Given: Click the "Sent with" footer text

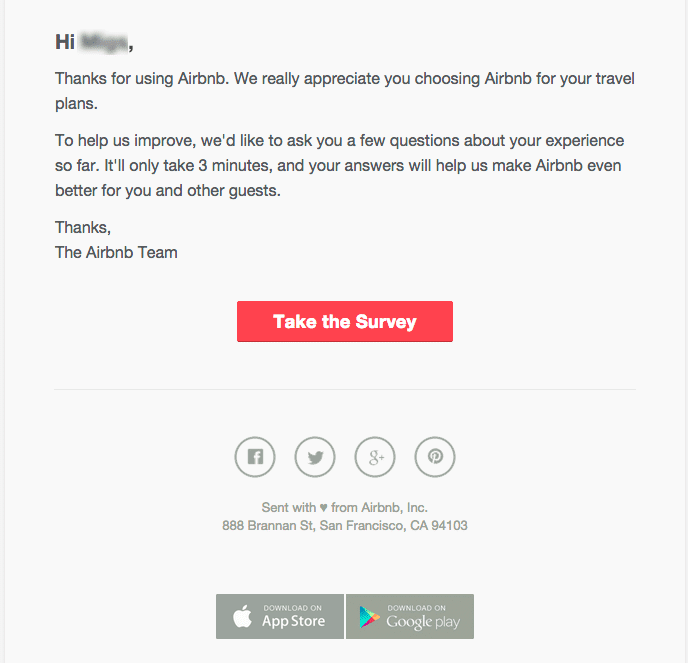Looking at the screenshot, I should (x=288, y=508).
